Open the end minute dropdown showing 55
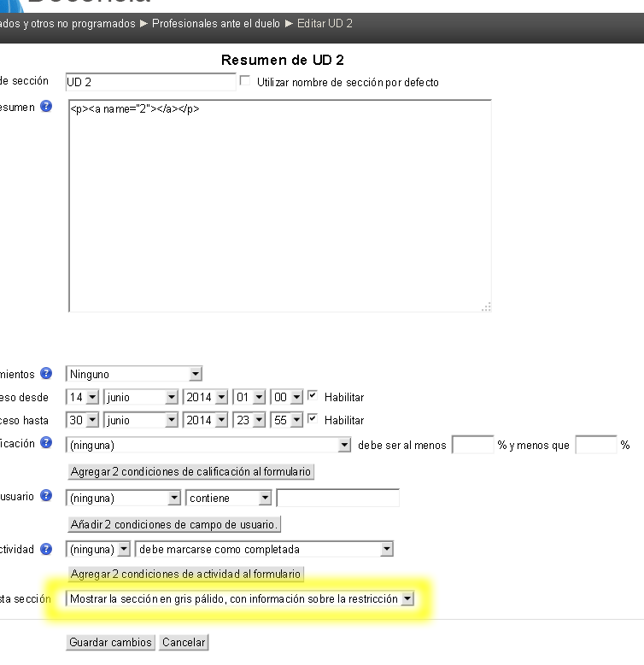 coord(286,420)
